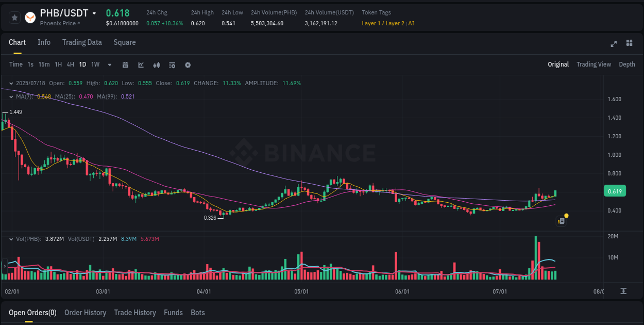Expand chart to fullscreen with arrows icon
This screenshot has width=644, height=325.
(x=613, y=44)
